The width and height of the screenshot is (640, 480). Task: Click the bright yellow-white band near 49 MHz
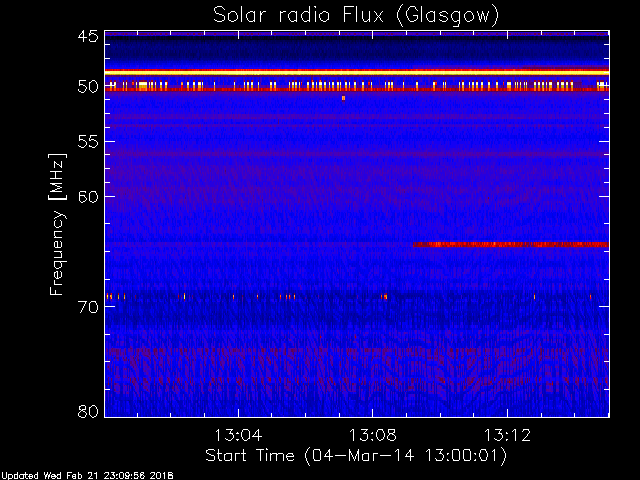357,73
